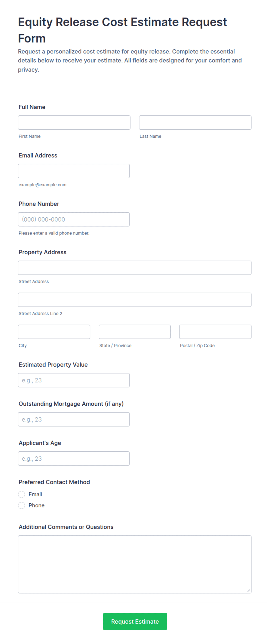Click the First Name input field

click(74, 123)
